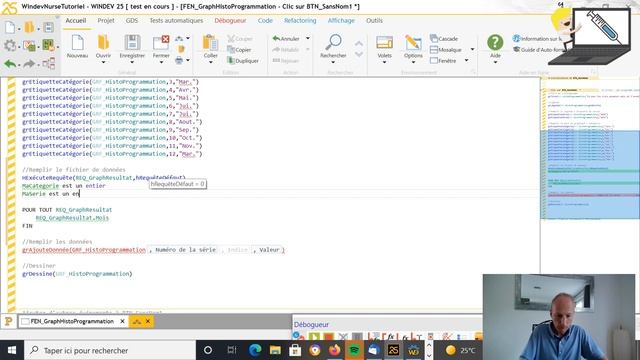Image resolution: width=640 pixels, height=360 pixels.
Task: Click the 25°C weather widget on taskbar
Action: coord(460,350)
